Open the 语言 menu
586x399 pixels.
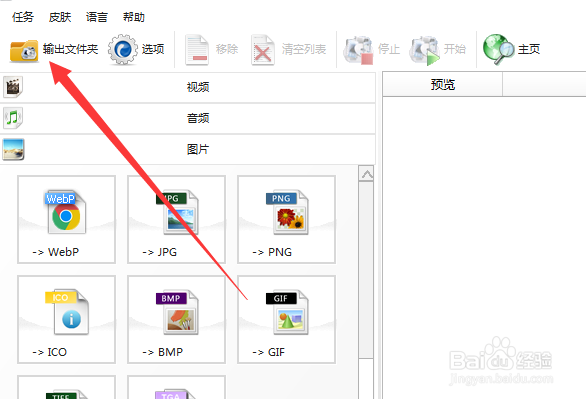(97, 17)
